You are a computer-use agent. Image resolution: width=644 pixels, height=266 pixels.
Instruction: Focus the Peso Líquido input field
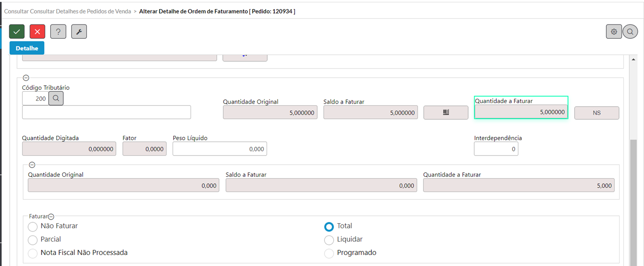pos(220,149)
